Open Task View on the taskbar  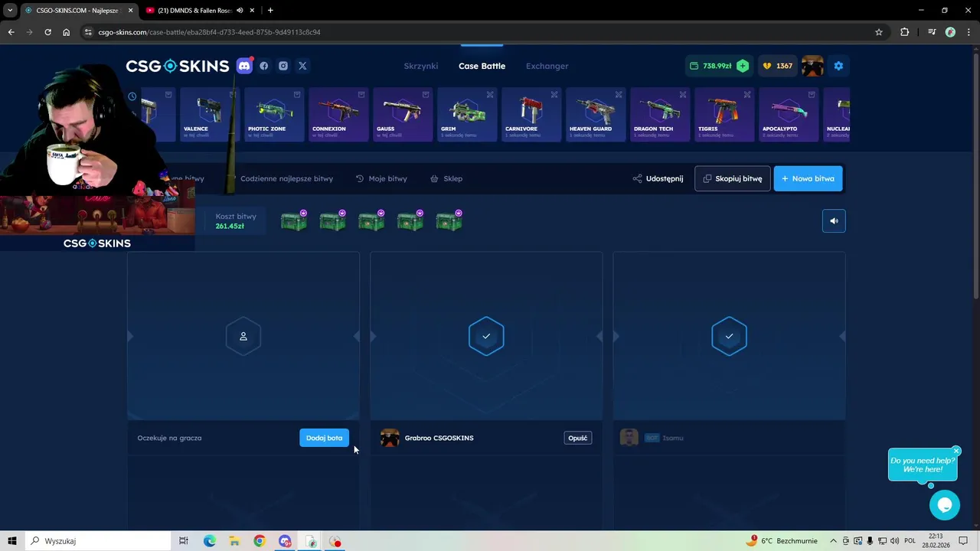click(184, 541)
